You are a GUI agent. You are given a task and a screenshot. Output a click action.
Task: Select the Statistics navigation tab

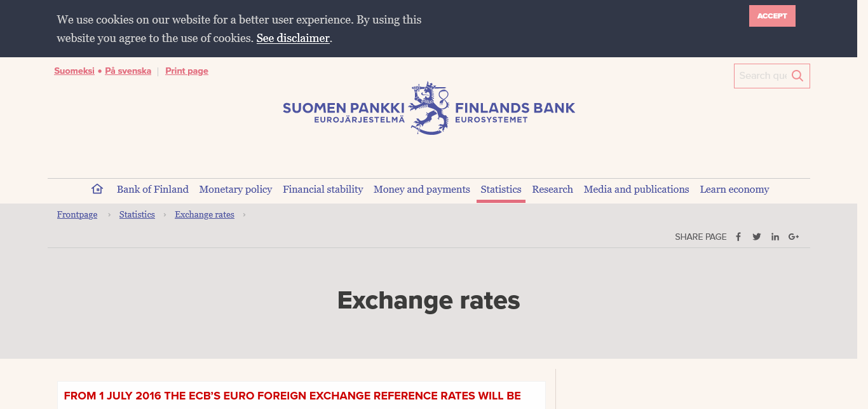501,190
